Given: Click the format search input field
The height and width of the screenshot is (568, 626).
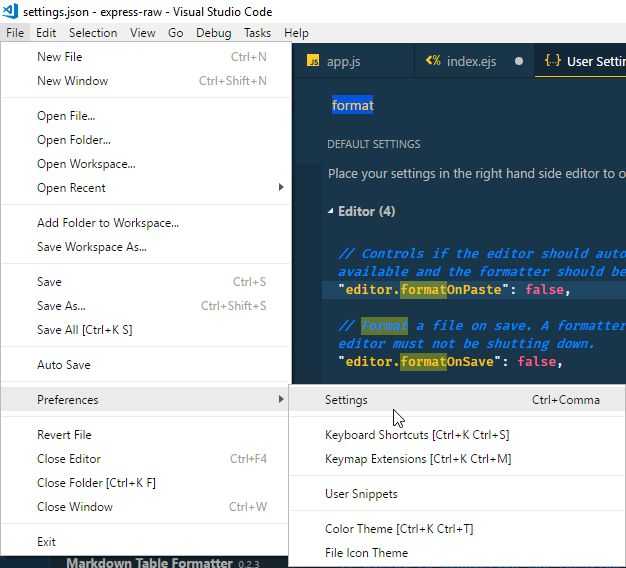Looking at the screenshot, I should pyautogui.click(x=470, y=105).
